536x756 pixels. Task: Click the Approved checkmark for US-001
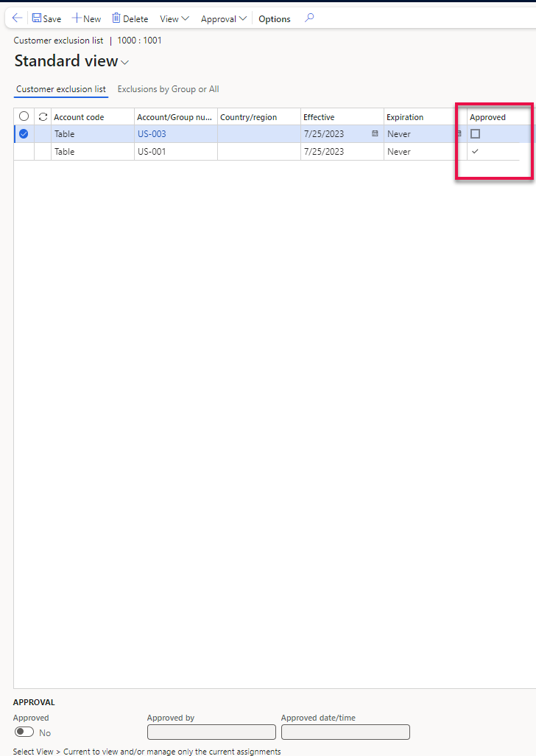475,151
